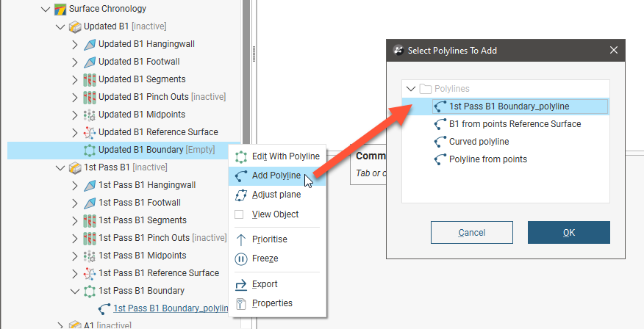The height and width of the screenshot is (329, 644).
Task: Click the Freeze pause icon in menu
Action: tap(240, 258)
